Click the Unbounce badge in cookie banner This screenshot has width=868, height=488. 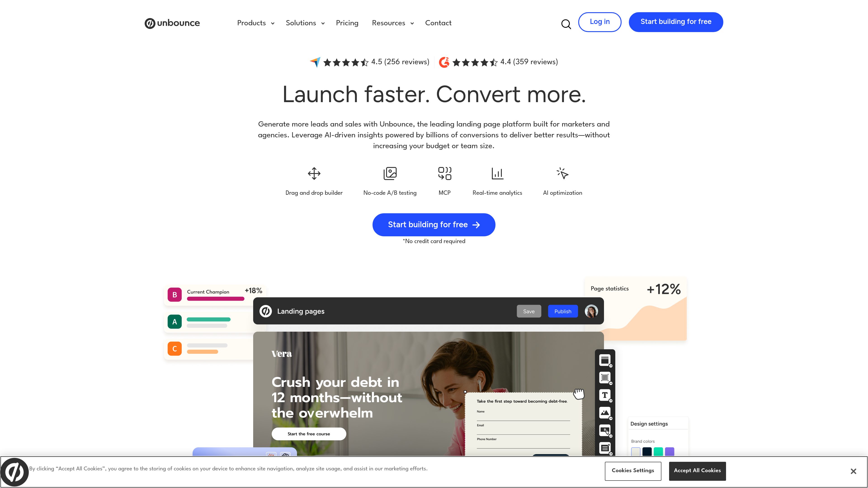14,472
